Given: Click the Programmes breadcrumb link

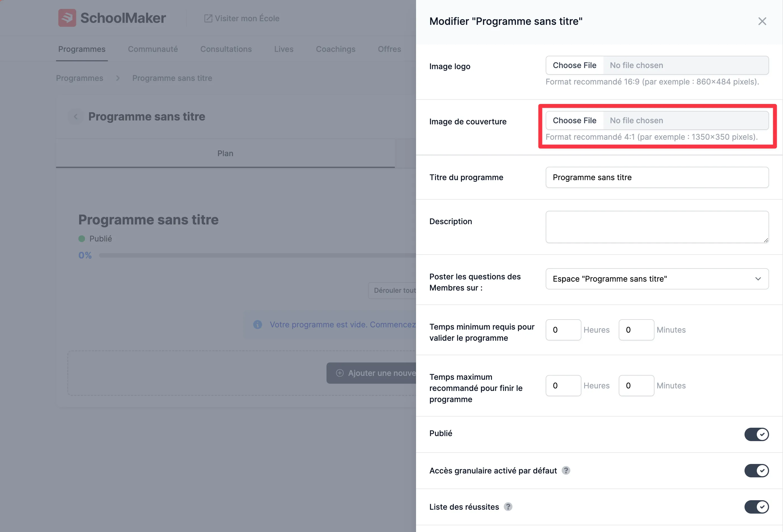Looking at the screenshot, I should tap(79, 78).
